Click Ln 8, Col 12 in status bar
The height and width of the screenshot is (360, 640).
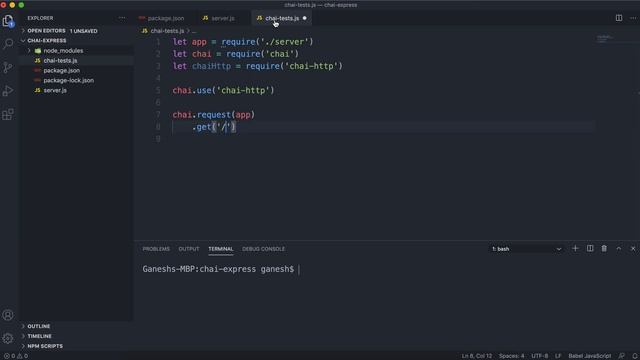pos(477,356)
